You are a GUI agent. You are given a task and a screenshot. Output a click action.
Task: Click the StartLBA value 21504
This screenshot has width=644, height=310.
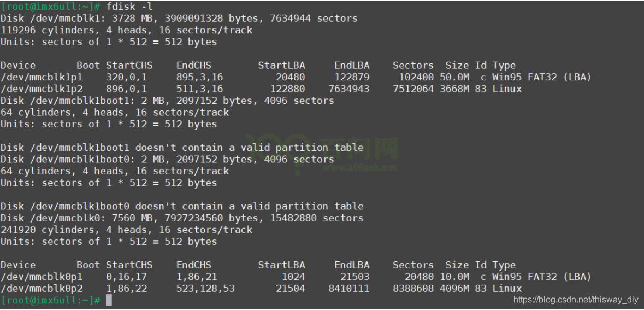coord(290,288)
